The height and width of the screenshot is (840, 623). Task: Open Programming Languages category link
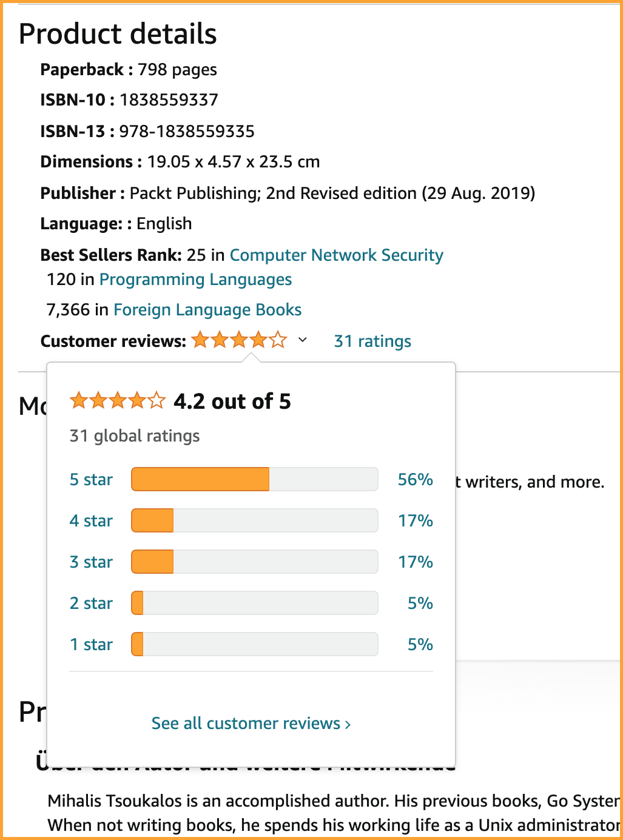click(x=195, y=280)
